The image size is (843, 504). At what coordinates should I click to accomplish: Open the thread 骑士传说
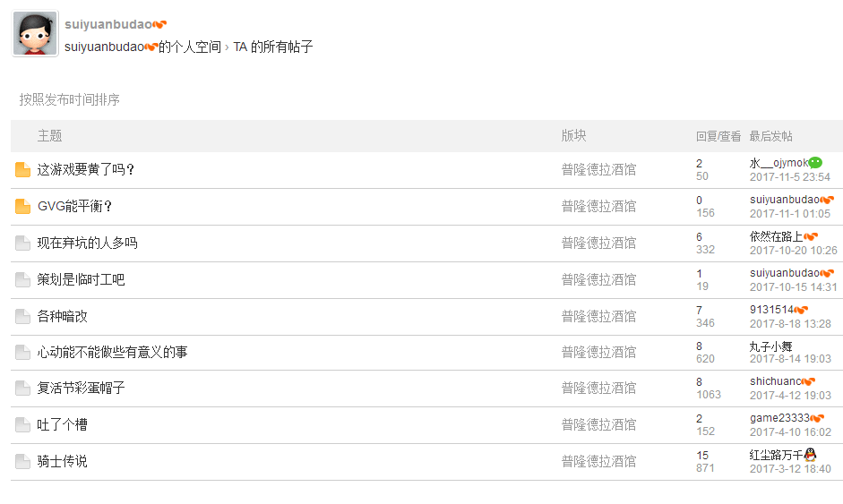click(63, 462)
